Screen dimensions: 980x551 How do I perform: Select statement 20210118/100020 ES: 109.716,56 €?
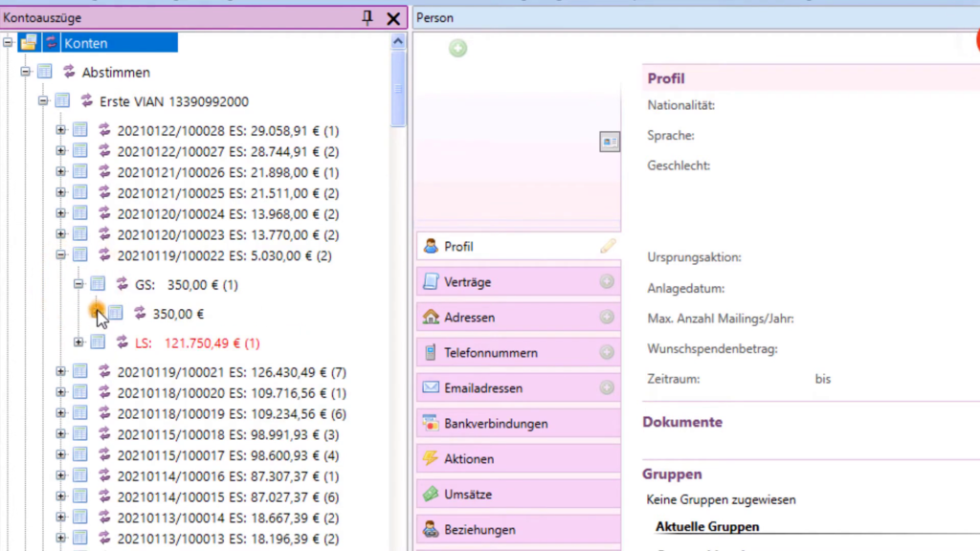pos(232,393)
